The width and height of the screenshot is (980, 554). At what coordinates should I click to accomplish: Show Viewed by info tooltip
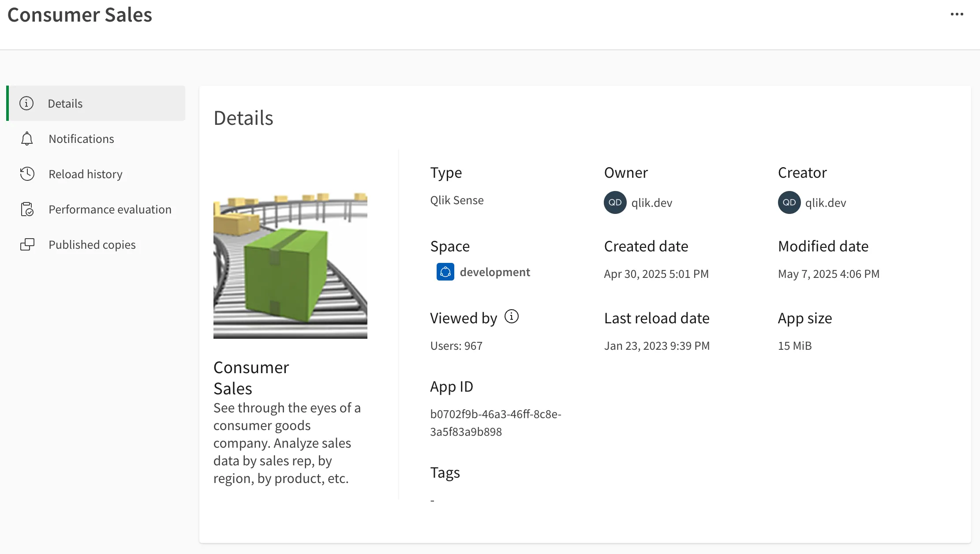click(x=512, y=316)
